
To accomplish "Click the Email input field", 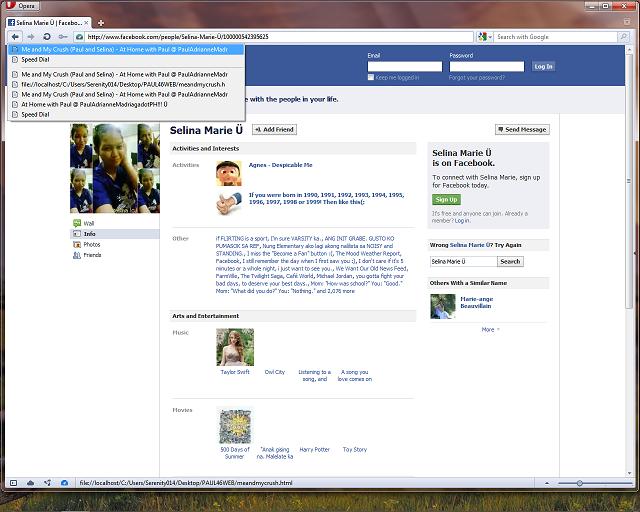I will pos(404,66).
